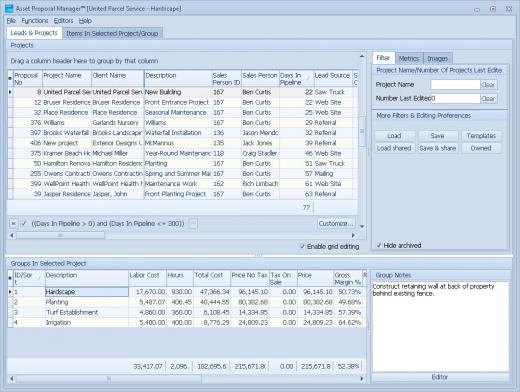Open the Help menu
The image size is (520, 392).
pyautogui.click(x=85, y=21)
